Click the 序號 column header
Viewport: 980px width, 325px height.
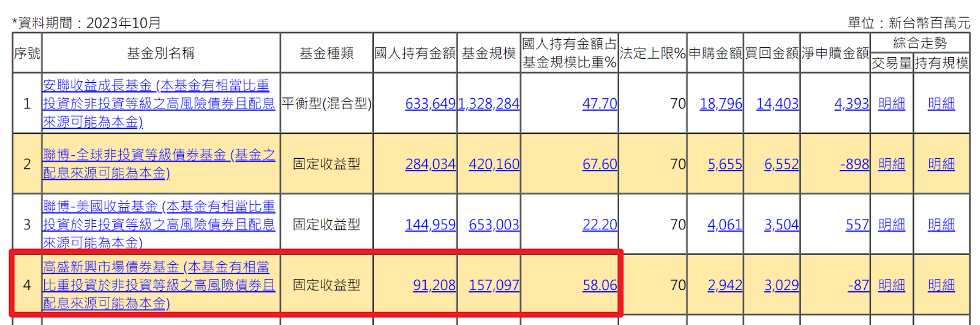click(27, 53)
